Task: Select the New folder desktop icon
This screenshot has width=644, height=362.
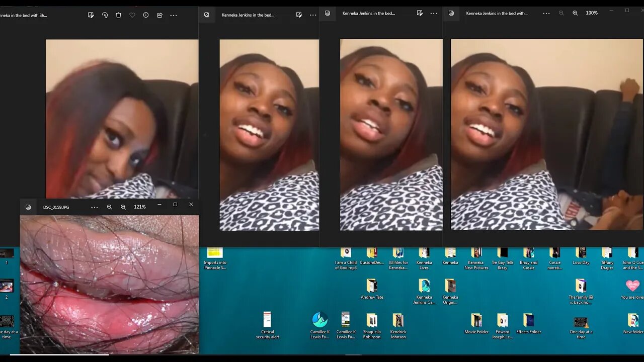Action: (632, 323)
